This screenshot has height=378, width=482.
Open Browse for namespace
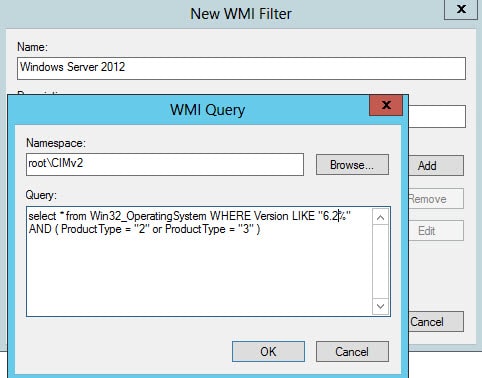tap(352, 165)
